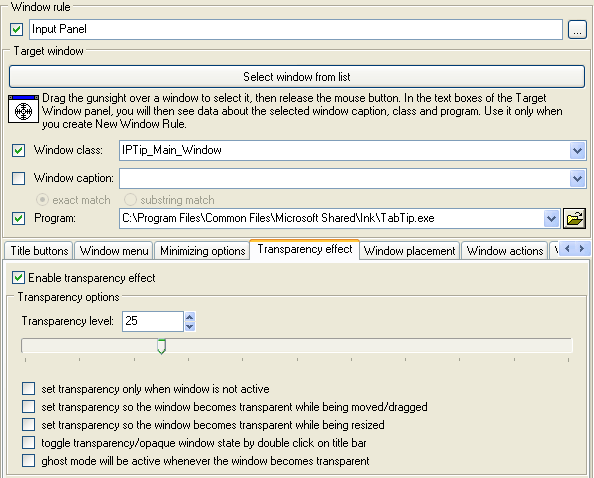Check transparent while being resized option
This screenshot has height=478, width=594.
click(x=28, y=425)
